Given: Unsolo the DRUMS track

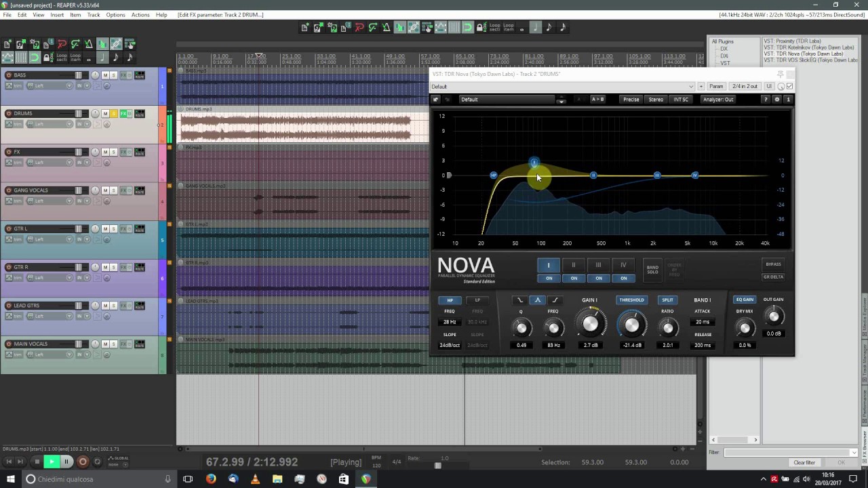Looking at the screenshot, I should [114, 113].
